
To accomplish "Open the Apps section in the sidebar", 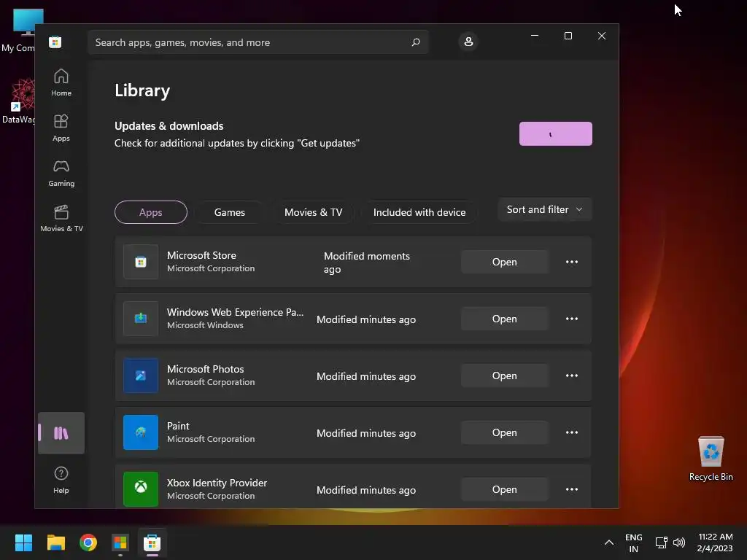I will point(61,128).
